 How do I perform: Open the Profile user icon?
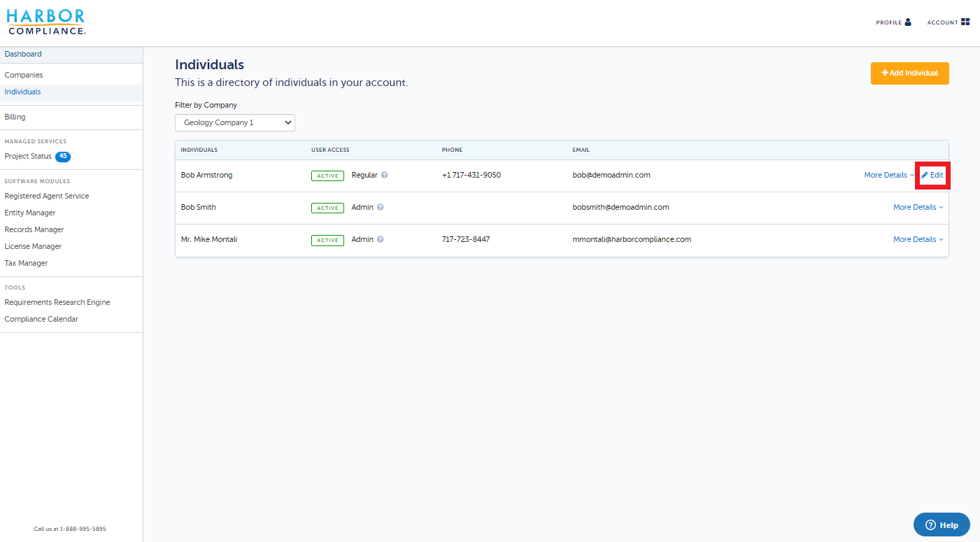coord(908,22)
